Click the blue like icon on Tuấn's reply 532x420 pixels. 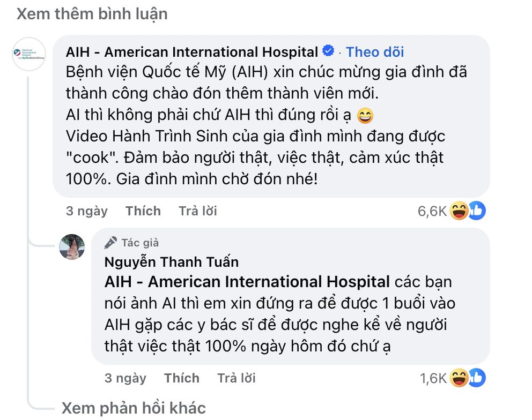(x=476, y=378)
